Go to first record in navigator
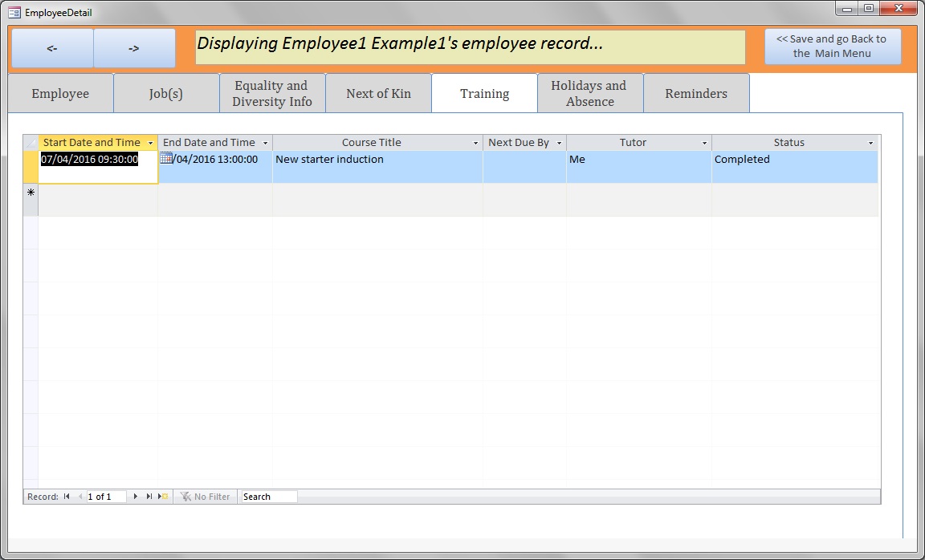The height and width of the screenshot is (560, 925). click(67, 497)
